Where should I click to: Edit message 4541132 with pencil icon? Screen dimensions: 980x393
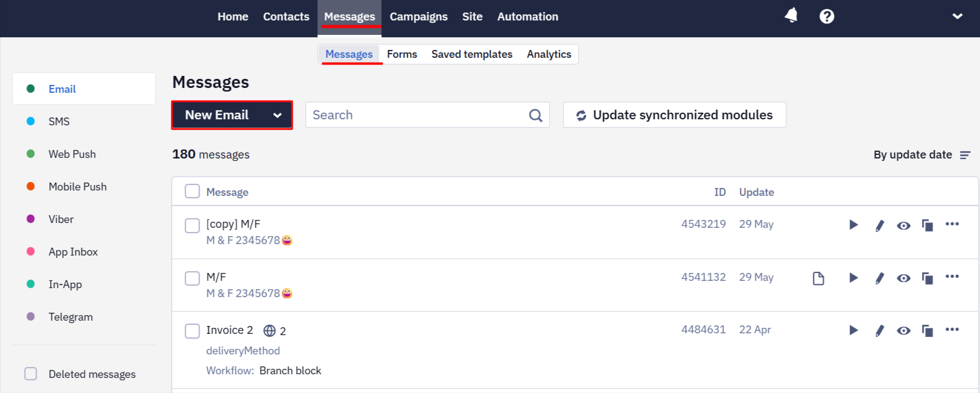pos(879,278)
